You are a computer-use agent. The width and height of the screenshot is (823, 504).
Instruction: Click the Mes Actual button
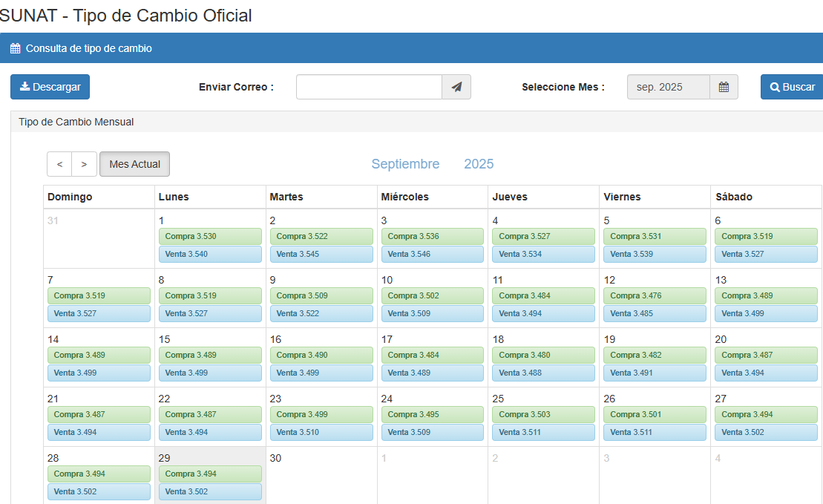134,164
